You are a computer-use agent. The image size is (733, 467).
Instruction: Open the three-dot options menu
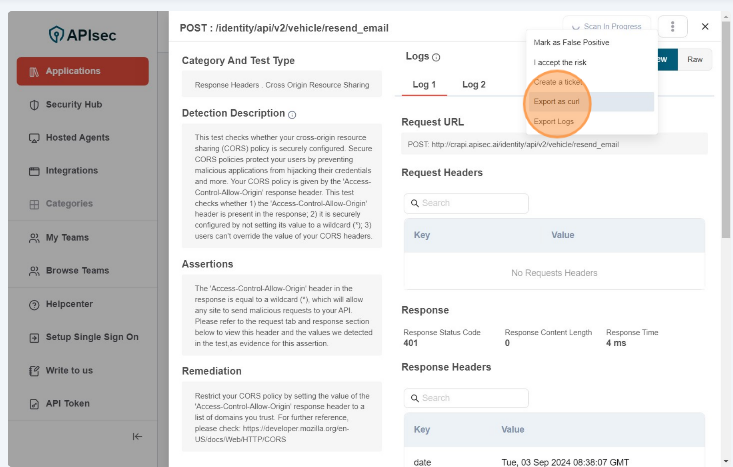click(673, 27)
